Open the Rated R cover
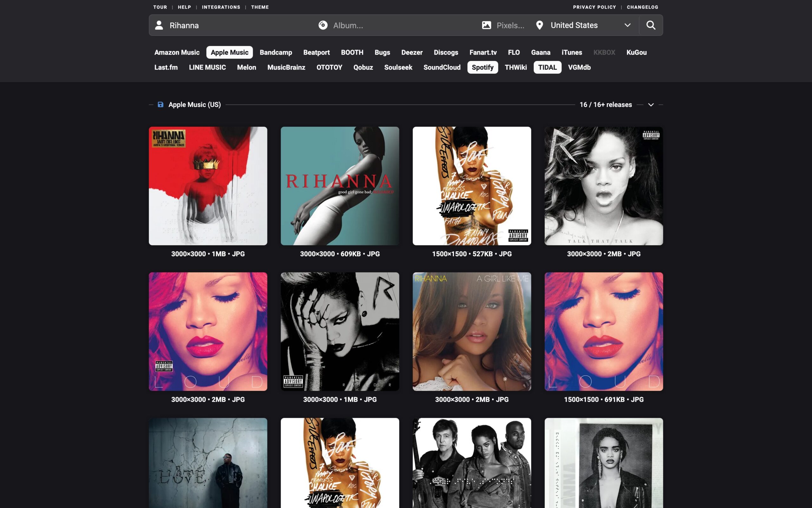Image resolution: width=812 pixels, height=508 pixels. click(x=340, y=331)
